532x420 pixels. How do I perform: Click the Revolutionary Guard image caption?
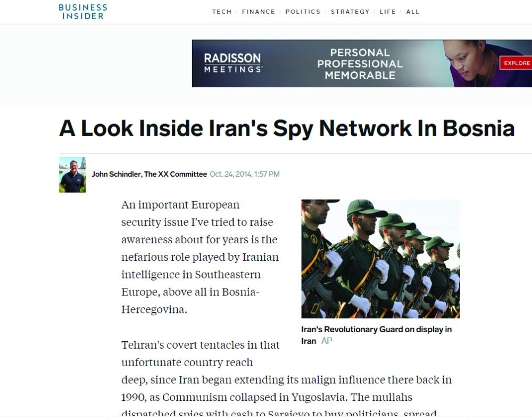pyautogui.click(x=376, y=335)
